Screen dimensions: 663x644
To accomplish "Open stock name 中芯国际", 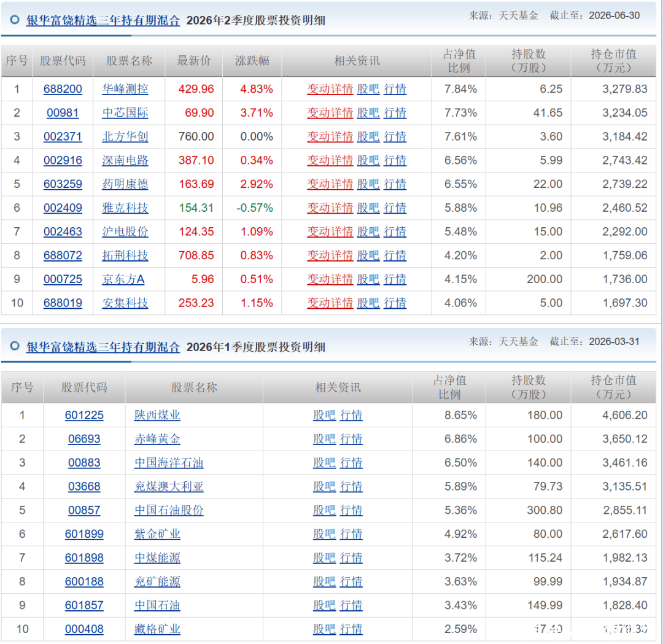I will tap(125, 113).
